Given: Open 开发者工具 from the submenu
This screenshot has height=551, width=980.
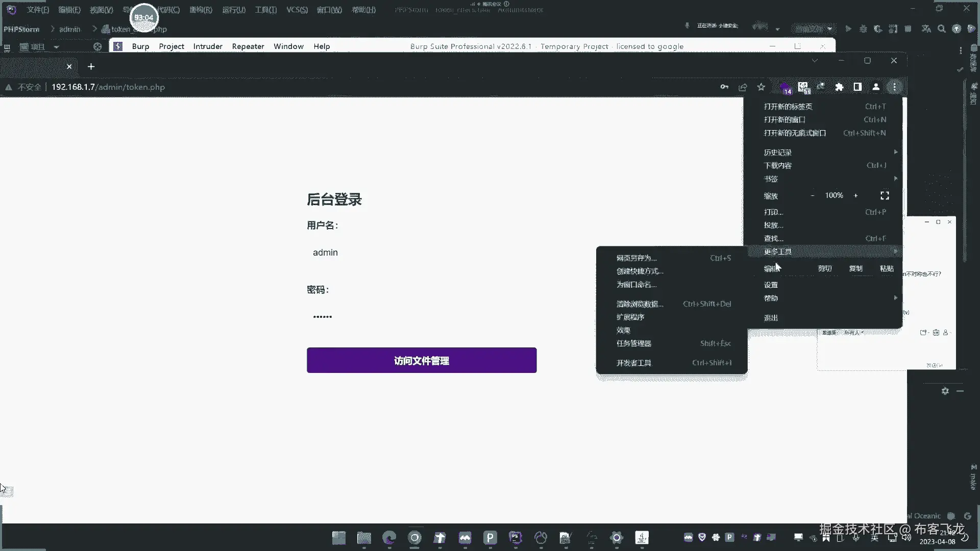Looking at the screenshot, I should click(634, 363).
